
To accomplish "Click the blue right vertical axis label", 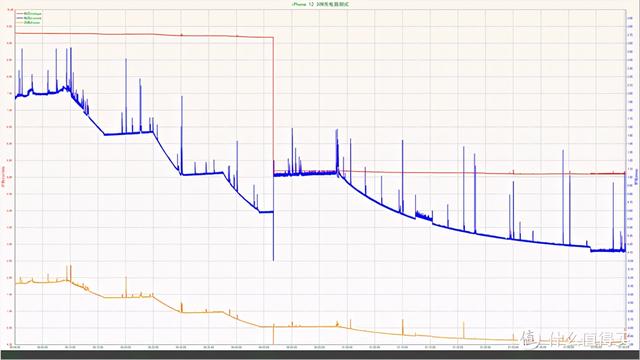I will pyautogui.click(x=637, y=177).
